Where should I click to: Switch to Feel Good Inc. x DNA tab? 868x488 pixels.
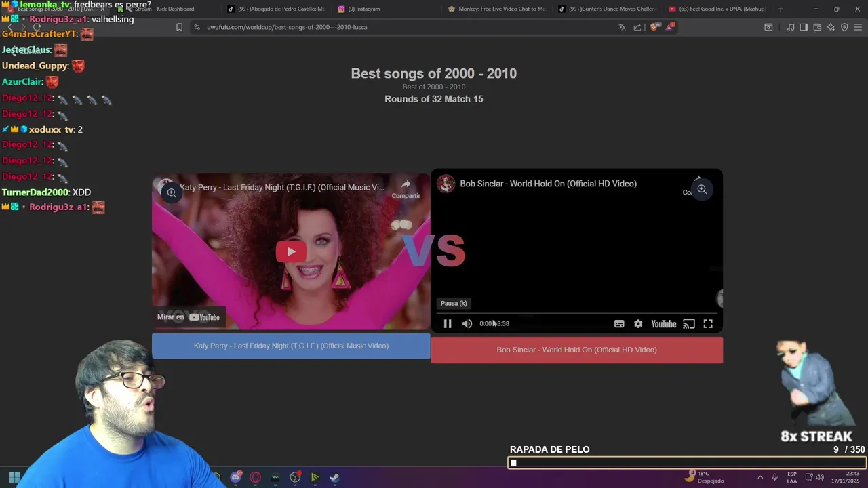tap(717, 9)
